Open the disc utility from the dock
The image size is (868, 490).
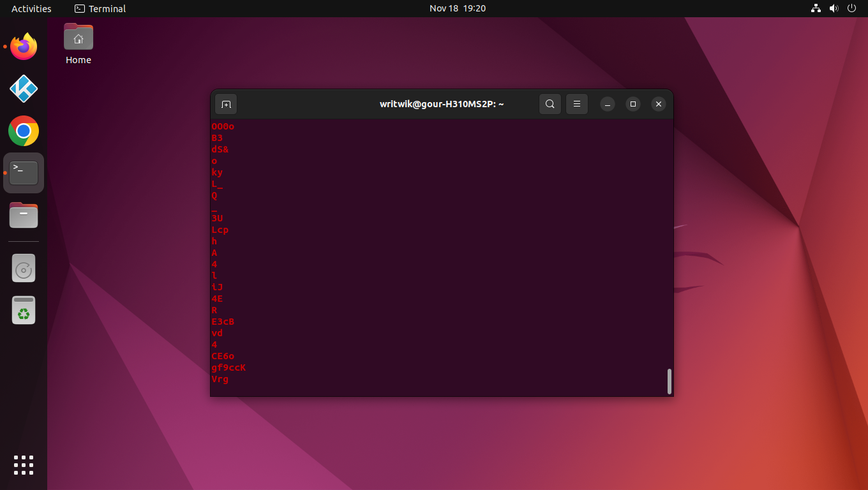pos(23,268)
